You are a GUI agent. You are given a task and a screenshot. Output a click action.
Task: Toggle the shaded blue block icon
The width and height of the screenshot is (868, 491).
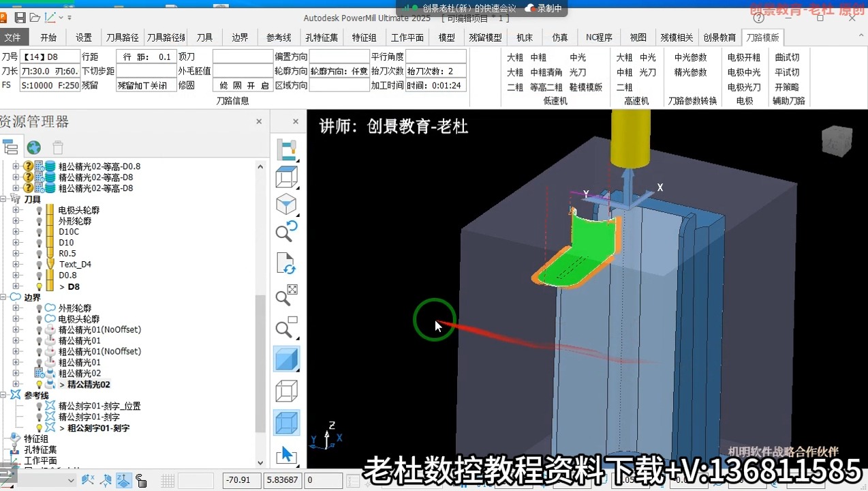(x=287, y=423)
